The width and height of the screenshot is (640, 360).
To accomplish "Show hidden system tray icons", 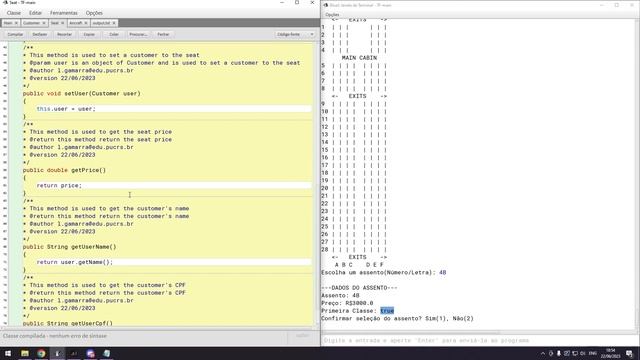I will (x=542, y=353).
